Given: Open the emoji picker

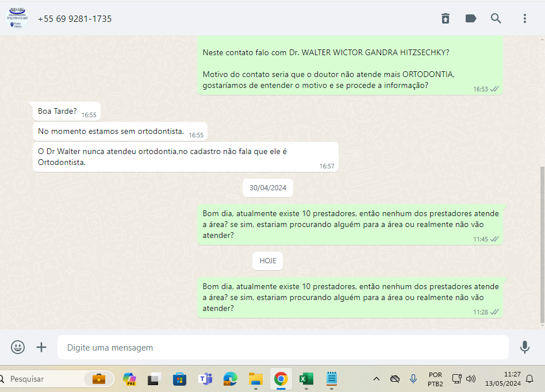Looking at the screenshot, I should (18, 347).
